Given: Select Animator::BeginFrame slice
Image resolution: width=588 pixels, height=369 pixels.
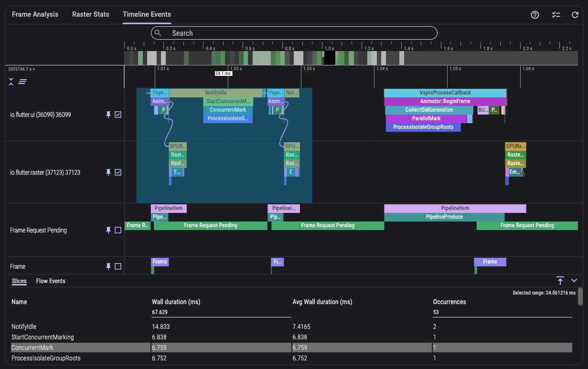Looking at the screenshot, I should pyautogui.click(x=445, y=101).
